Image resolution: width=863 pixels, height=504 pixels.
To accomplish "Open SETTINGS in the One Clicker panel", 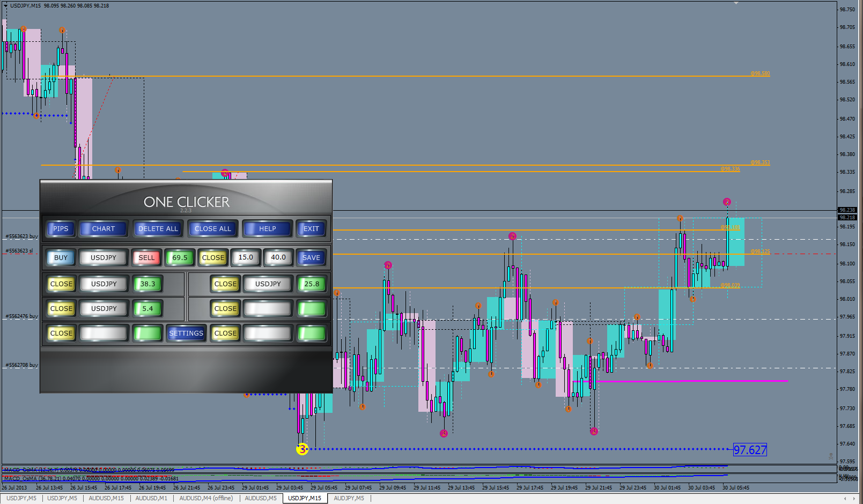I will 186,333.
